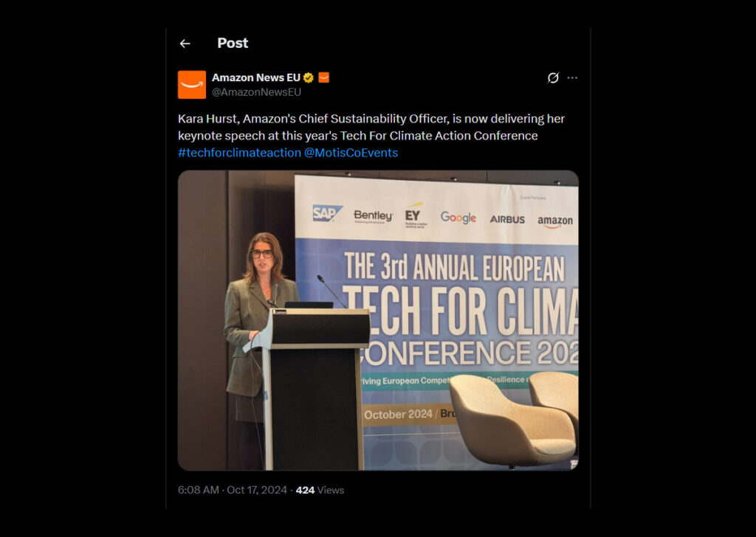This screenshot has width=756, height=537.
Task: Open the Grok slashed-circle icon
Action: [553, 77]
